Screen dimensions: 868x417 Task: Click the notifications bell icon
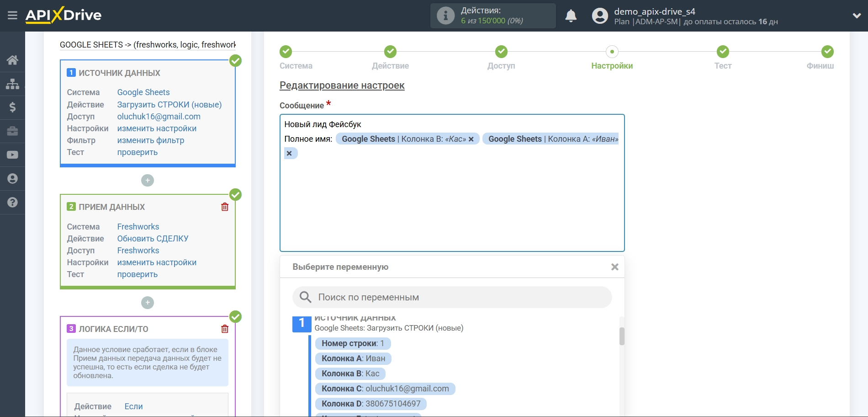point(571,16)
